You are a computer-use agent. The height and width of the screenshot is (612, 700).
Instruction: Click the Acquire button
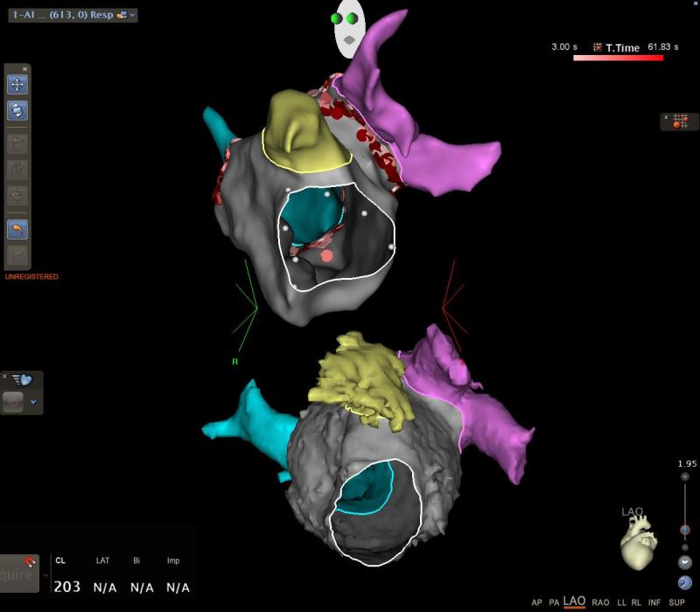pyautogui.click(x=16, y=575)
